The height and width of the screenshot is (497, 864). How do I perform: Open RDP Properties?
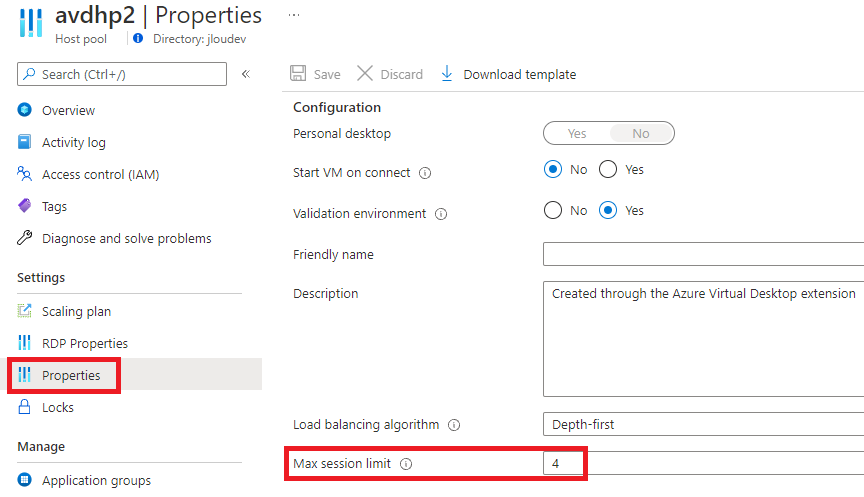(85, 343)
